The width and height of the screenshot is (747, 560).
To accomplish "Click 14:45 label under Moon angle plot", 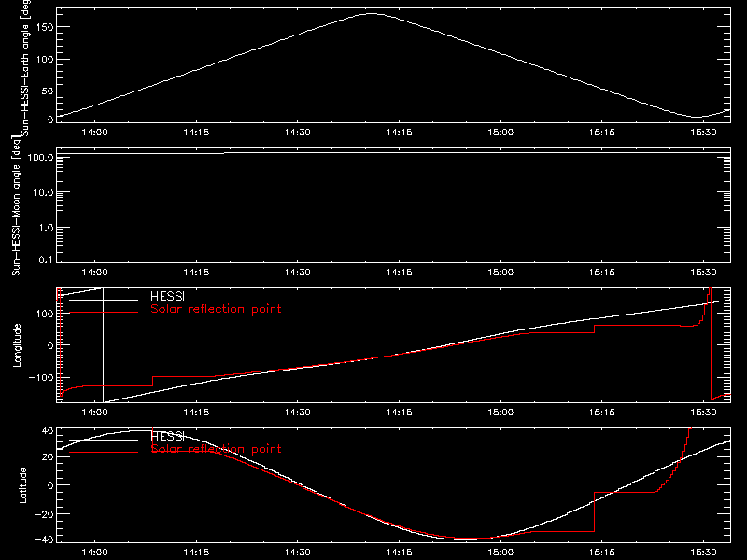I will point(400,273).
